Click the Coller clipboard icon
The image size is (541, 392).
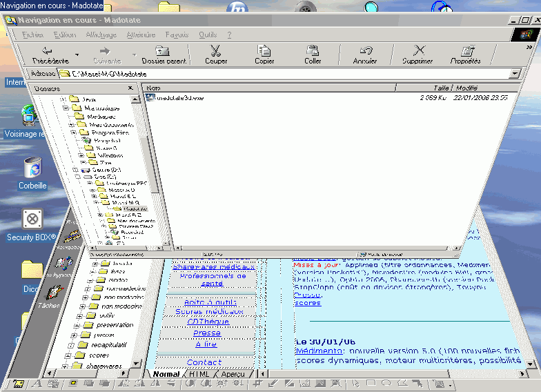click(x=313, y=50)
